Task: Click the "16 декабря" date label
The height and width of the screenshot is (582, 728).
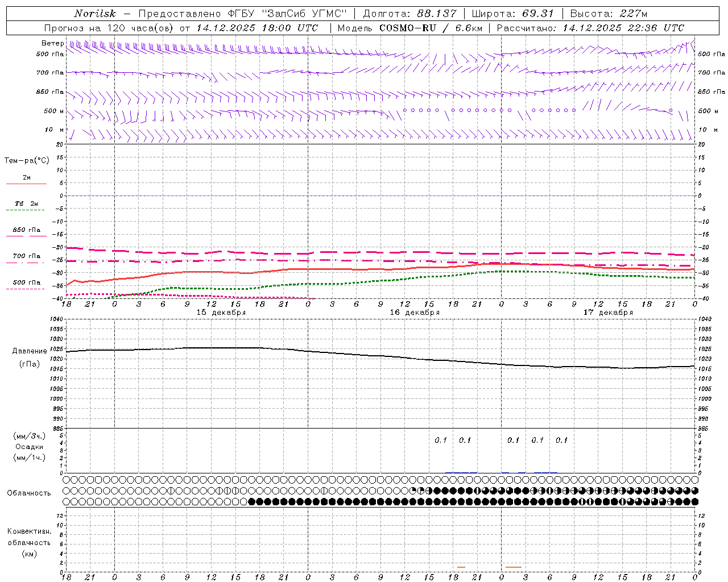Action: coord(415,313)
